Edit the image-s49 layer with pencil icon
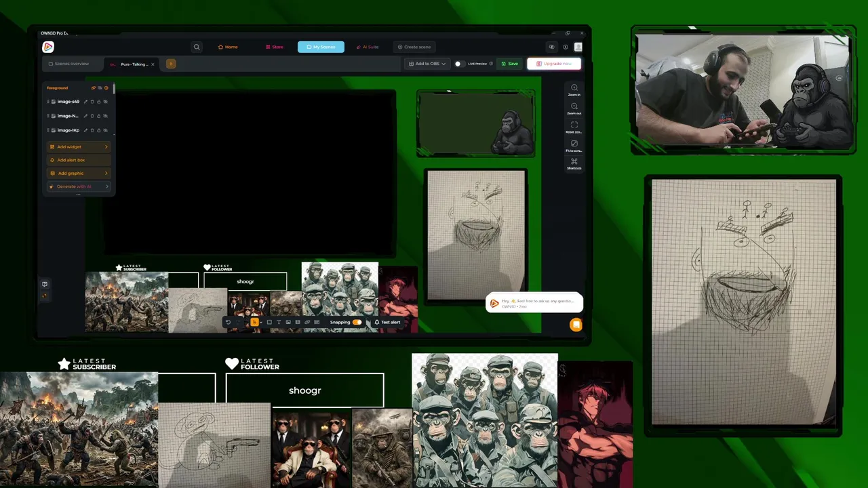Viewport: 868px width, 488px height. click(86, 102)
